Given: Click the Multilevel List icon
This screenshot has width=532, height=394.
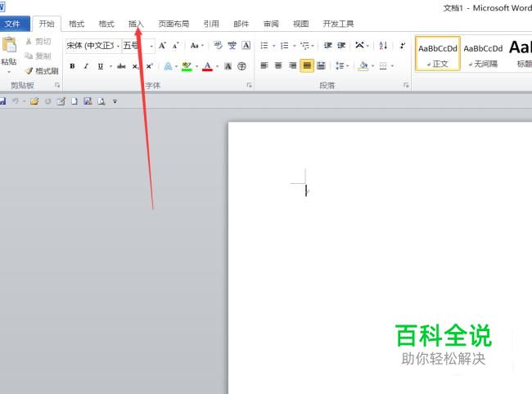Looking at the screenshot, I should pos(305,46).
